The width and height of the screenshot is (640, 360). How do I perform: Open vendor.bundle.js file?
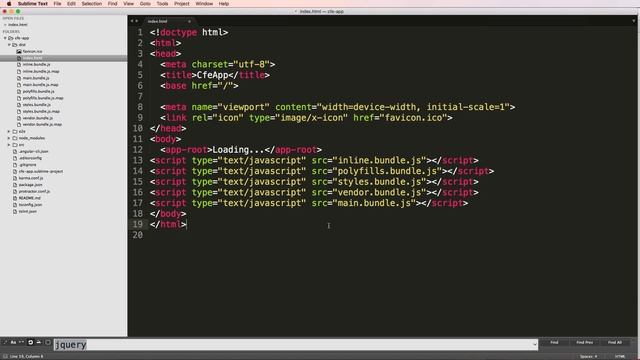38,118
